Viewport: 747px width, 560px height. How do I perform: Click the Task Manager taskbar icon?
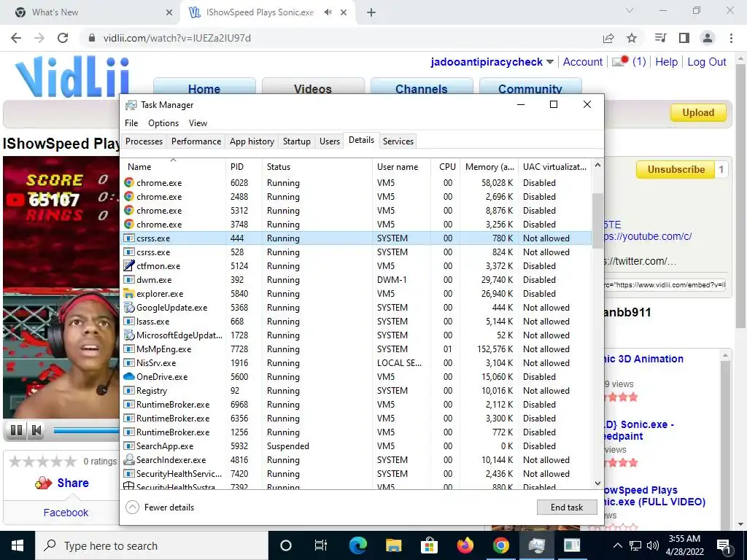coord(536,545)
